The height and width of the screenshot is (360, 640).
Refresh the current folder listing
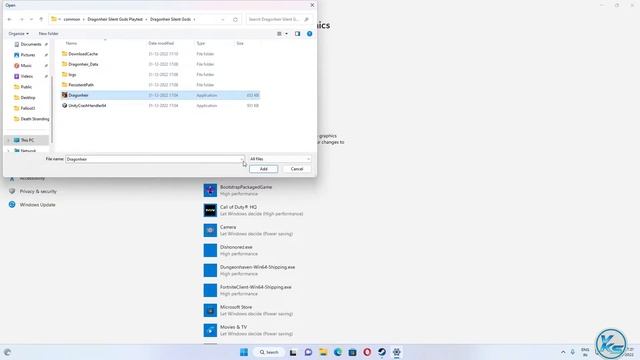(235, 19)
